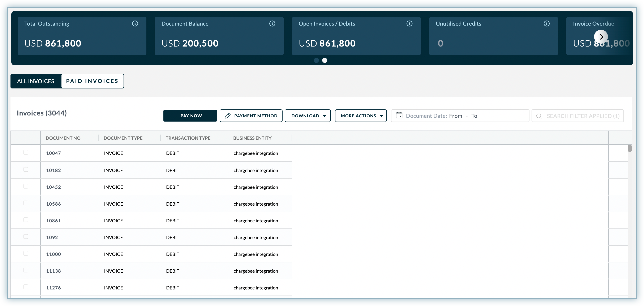Open the Total Outstanding summary card
Viewport: 644px width, 306px height.
click(82, 36)
